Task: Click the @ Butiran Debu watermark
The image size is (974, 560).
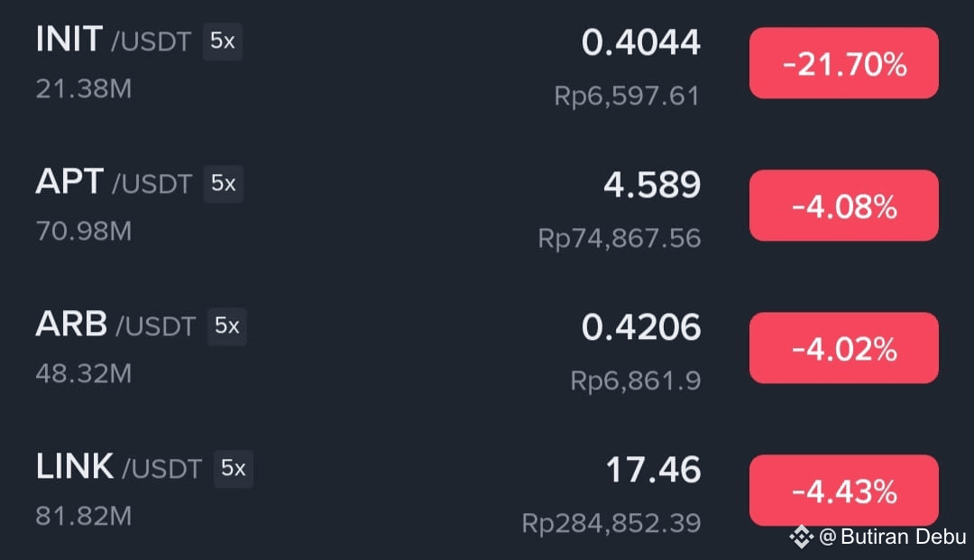Action: click(893, 537)
